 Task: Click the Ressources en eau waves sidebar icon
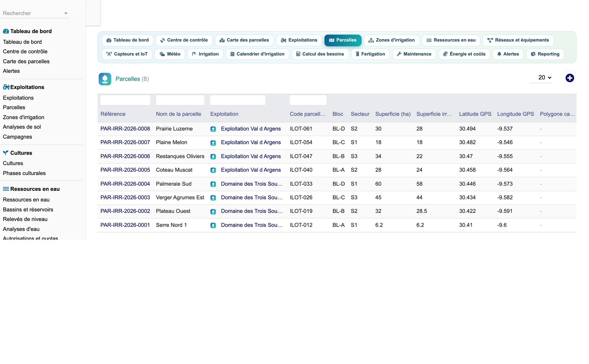6,189
